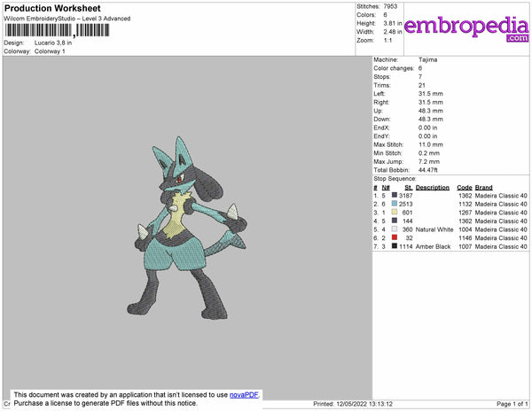Click 'Wilcom EmbroideryStudio – Level 3 Advanced' text
The height and width of the screenshot is (411, 532).
point(67,19)
